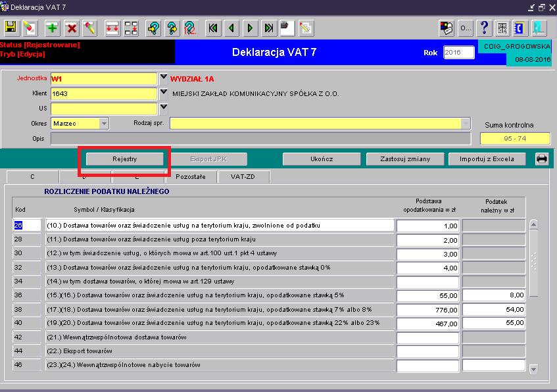The image size is (557, 392).
Task: Select Kod cell 26
Action: pos(27,226)
